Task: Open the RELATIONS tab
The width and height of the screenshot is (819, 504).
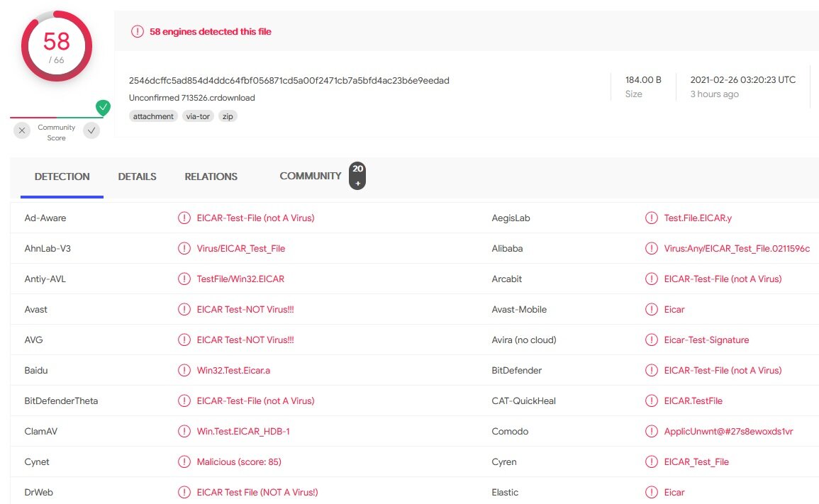Action: pyautogui.click(x=211, y=177)
